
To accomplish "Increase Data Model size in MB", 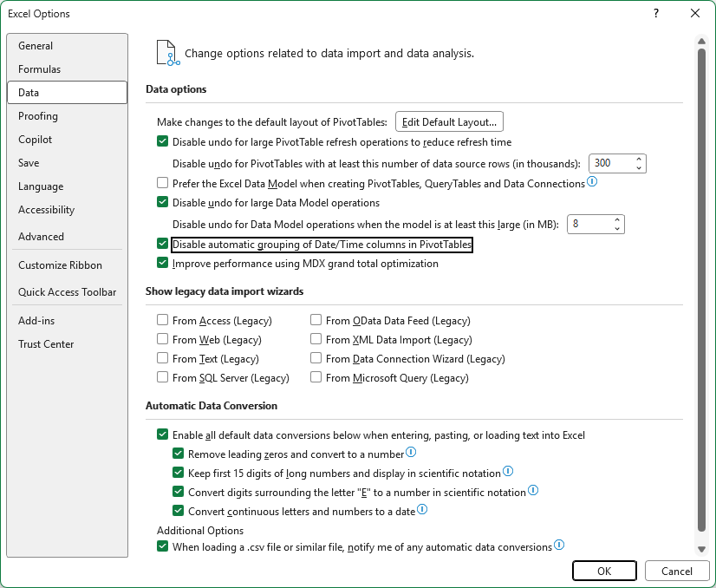I will click(617, 219).
